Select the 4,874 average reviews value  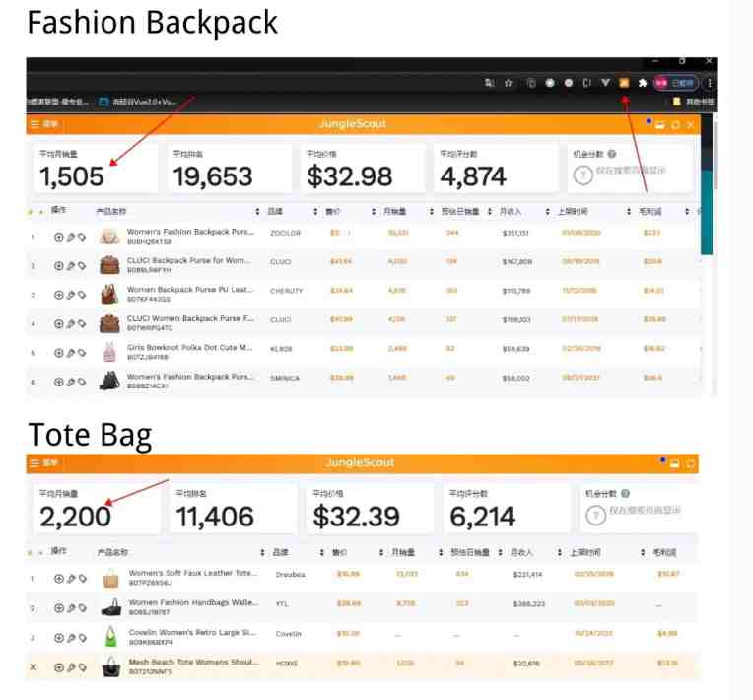coord(473,176)
